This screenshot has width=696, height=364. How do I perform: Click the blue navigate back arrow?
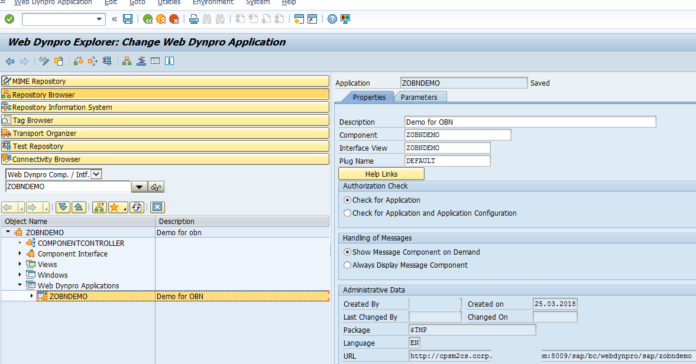(x=10, y=61)
